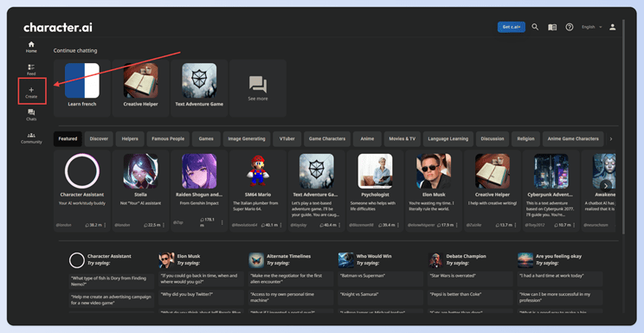Expand category tabs with right chevron
The width and height of the screenshot is (644, 333).
coord(611,138)
